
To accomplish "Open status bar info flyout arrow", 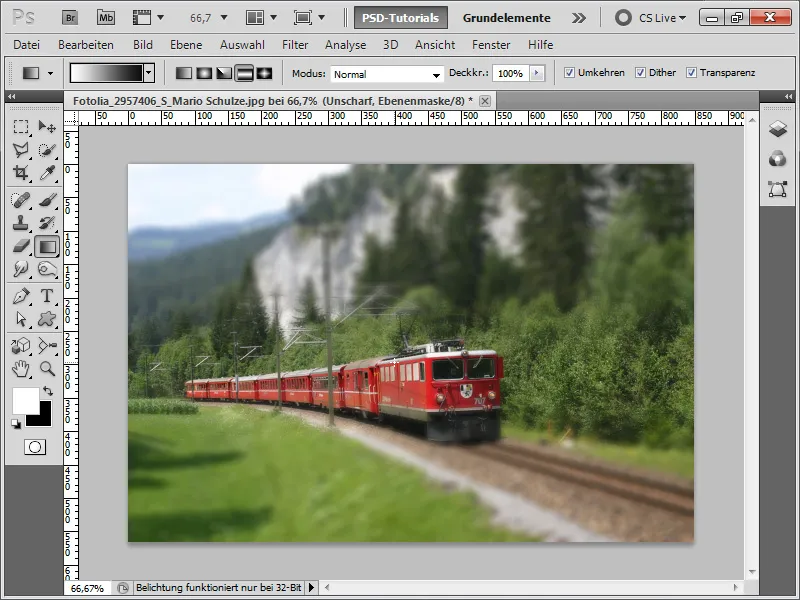I will click(311, 588).
